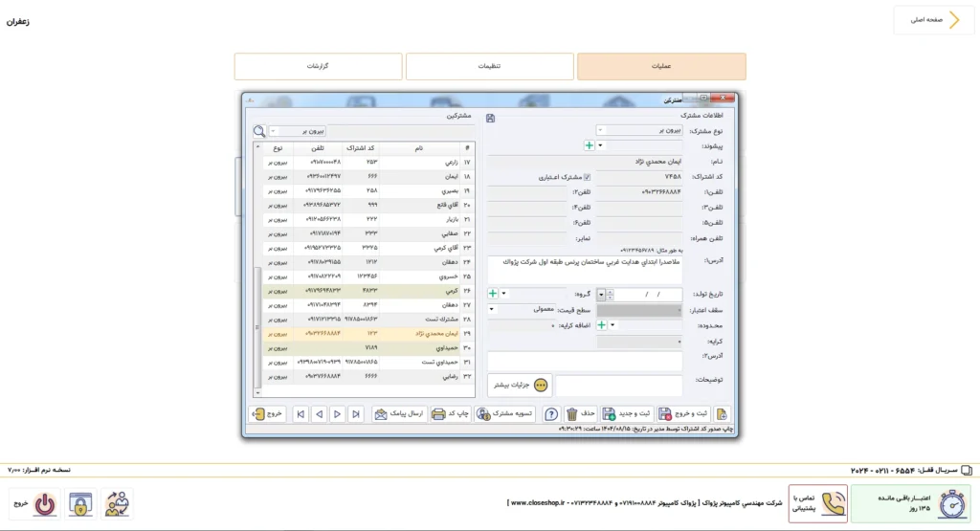Click the new document icon at toolbar end

point(722,414)
